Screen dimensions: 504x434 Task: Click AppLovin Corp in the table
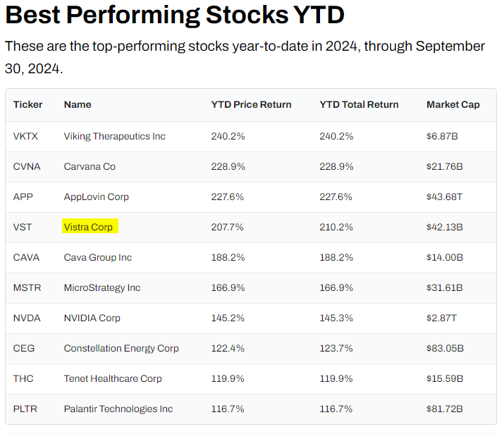click(x=96, y=197)
